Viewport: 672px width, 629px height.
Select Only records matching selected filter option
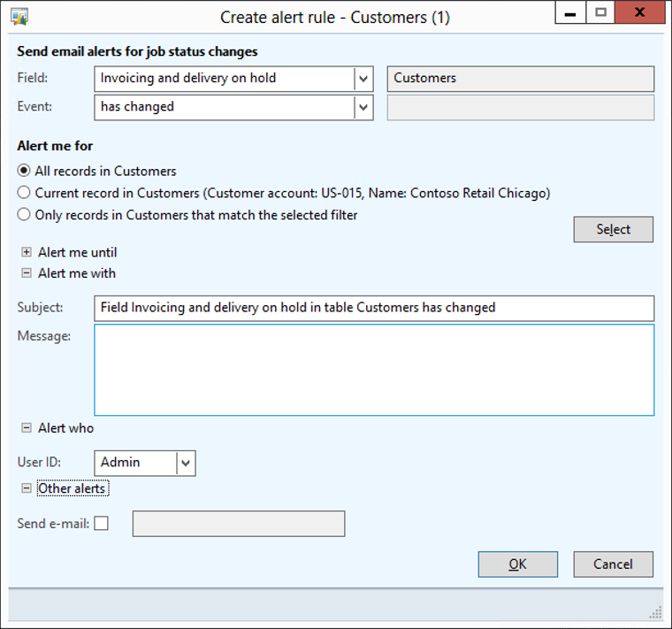pyautogui.click(x=24, y=215)
